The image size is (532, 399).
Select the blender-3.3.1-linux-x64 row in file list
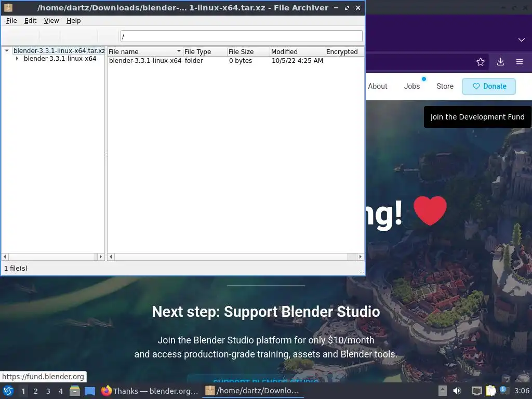point(235,61)
